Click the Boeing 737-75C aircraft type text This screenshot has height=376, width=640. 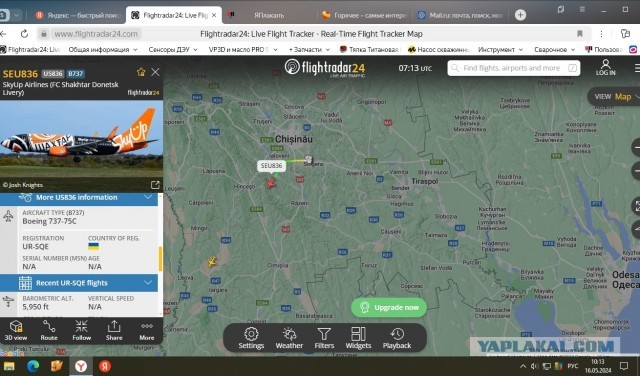(49, 221)
